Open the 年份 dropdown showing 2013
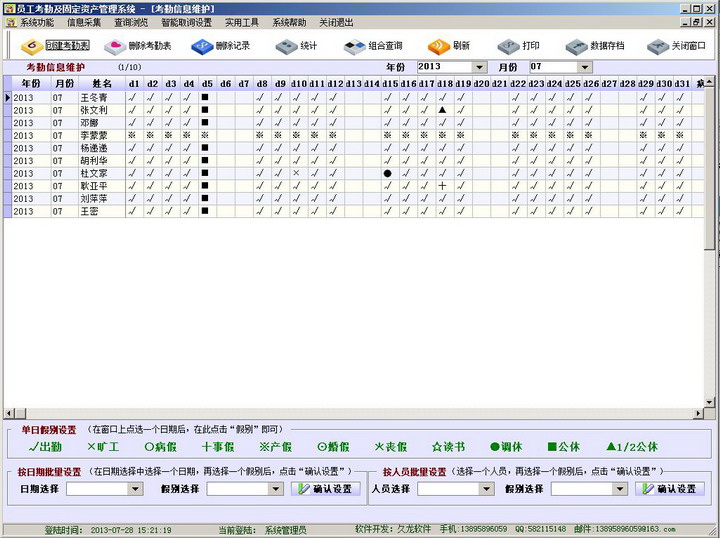The width and height of the screenshot is (720, 538). (479, 67)
